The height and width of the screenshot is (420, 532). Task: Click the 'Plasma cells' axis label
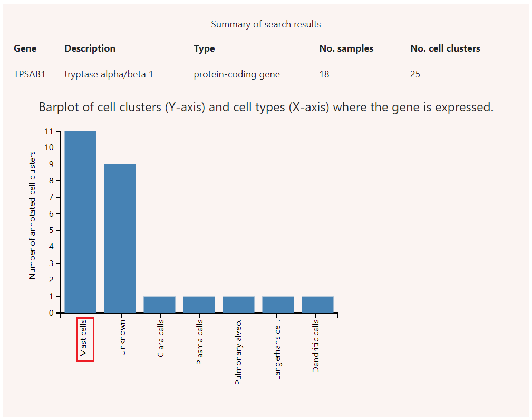coord(200,341)
